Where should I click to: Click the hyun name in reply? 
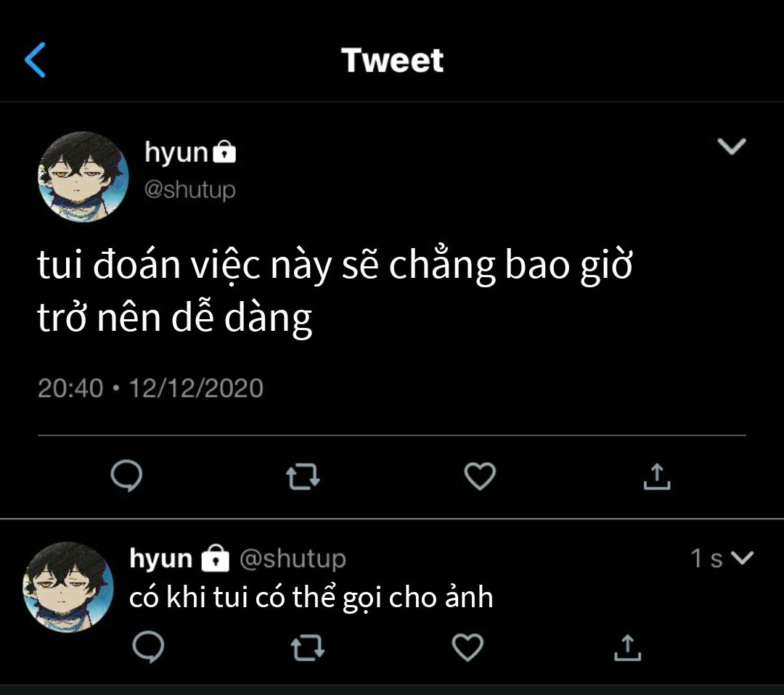(x=160, y=559)
